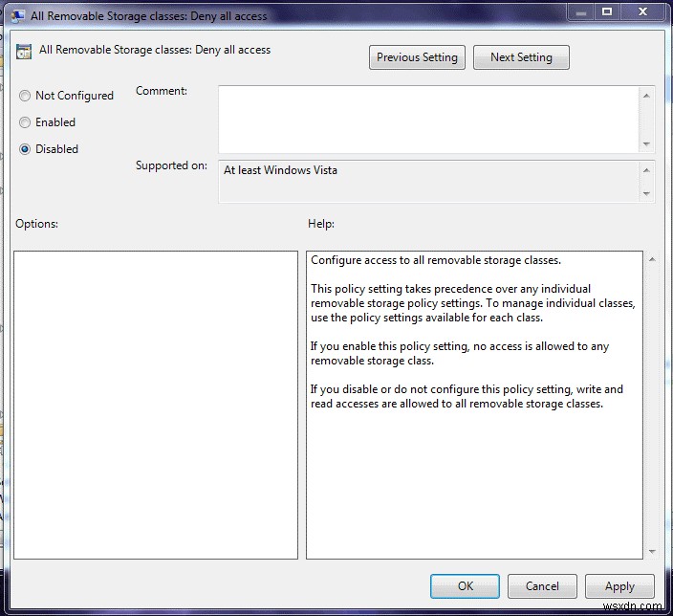Click the policy setting icon beside the heading
Screen dimensions: 673x616
[24, 52]
